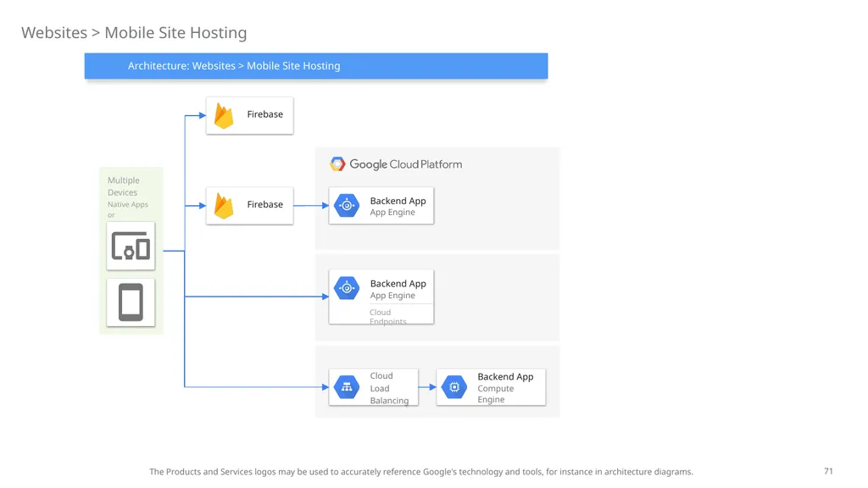
Task: Click the Google Cloud Platform hexagon logo
Action: pos(337,164)
